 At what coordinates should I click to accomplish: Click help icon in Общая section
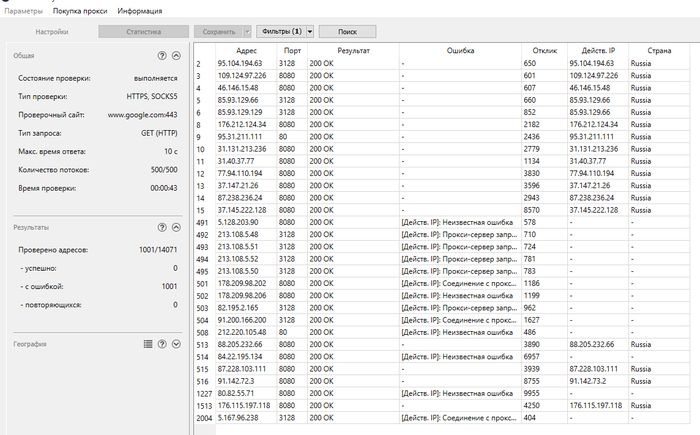point(162,56)
